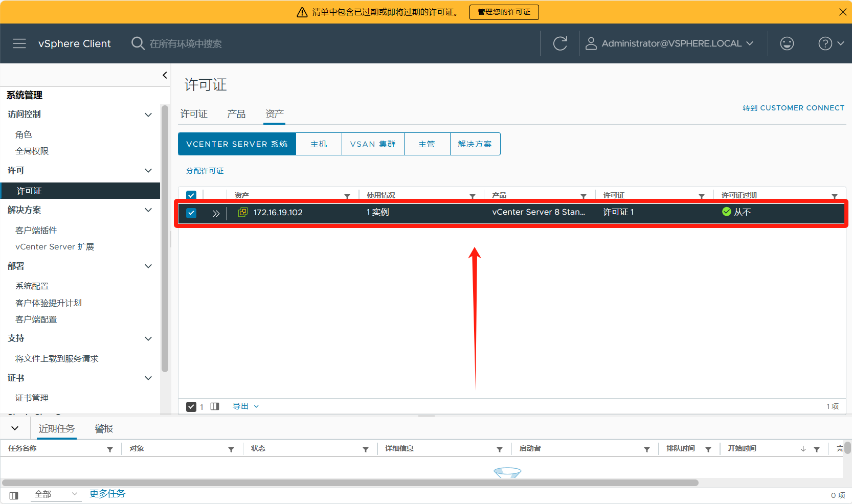Collapse the left navigation sidebar arrow
Viewport: 852px width, 504px height.
pos(165,75)
